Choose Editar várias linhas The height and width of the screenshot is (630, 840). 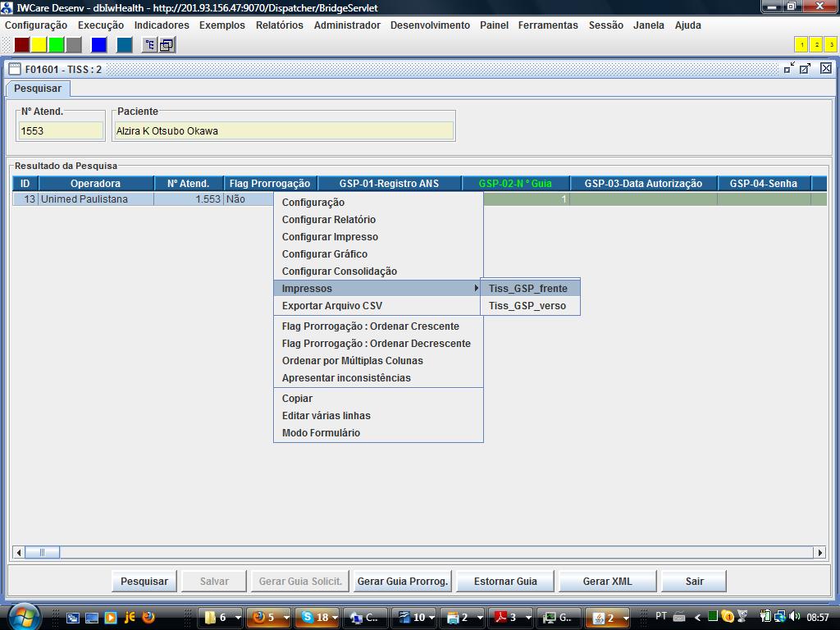pyautogui.click(x=378, y=416)
